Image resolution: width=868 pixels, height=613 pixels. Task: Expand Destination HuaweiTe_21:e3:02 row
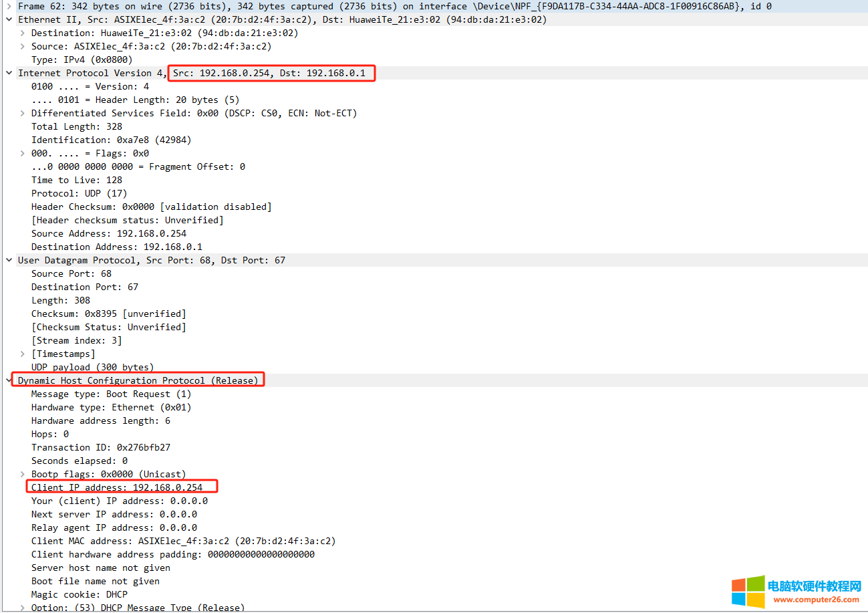point(23,33)
